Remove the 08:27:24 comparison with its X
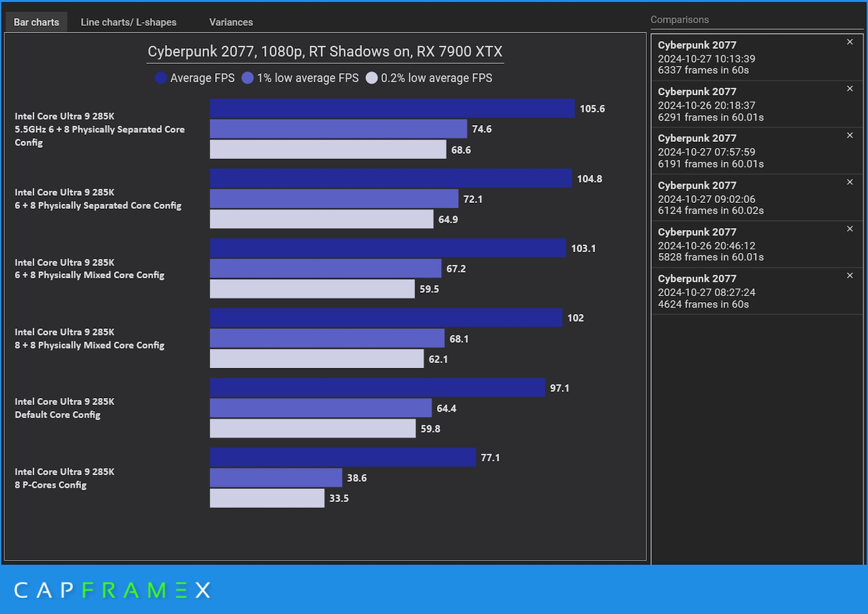 coord(850,276)
